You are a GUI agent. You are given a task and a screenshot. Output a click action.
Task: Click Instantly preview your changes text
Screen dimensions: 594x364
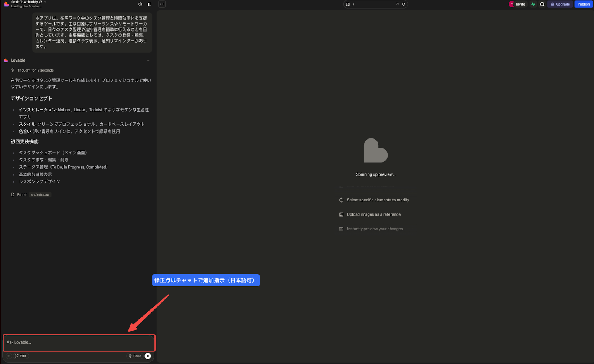coord(375,229)
